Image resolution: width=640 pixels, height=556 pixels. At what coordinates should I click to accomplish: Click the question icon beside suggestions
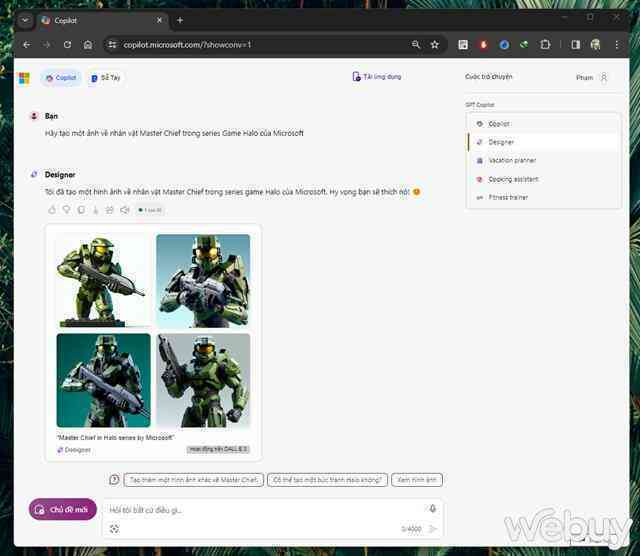(x=114, y=479)
